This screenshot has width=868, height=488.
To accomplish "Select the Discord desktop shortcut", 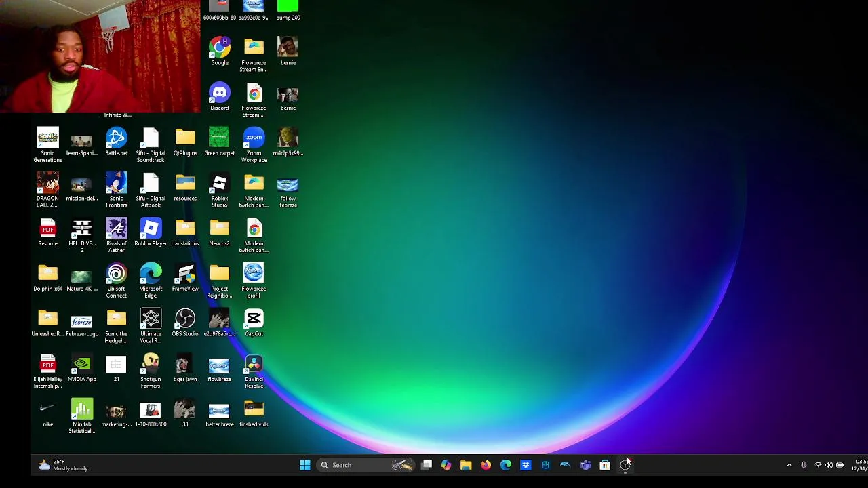I will [x=219, y=97].
